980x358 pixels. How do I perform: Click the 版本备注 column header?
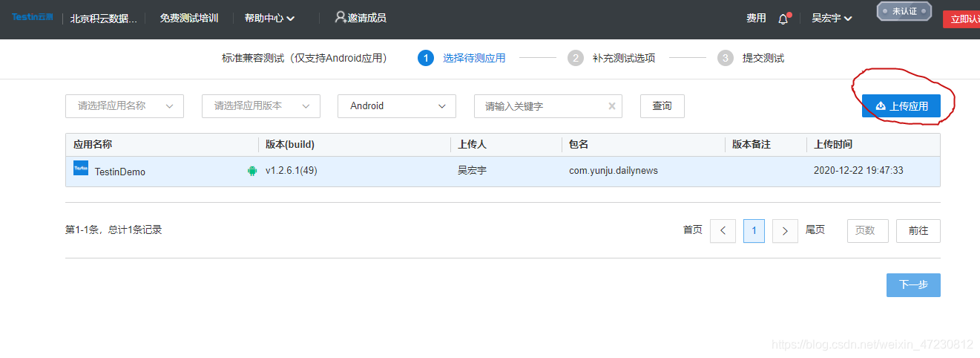tap(752, 145)
